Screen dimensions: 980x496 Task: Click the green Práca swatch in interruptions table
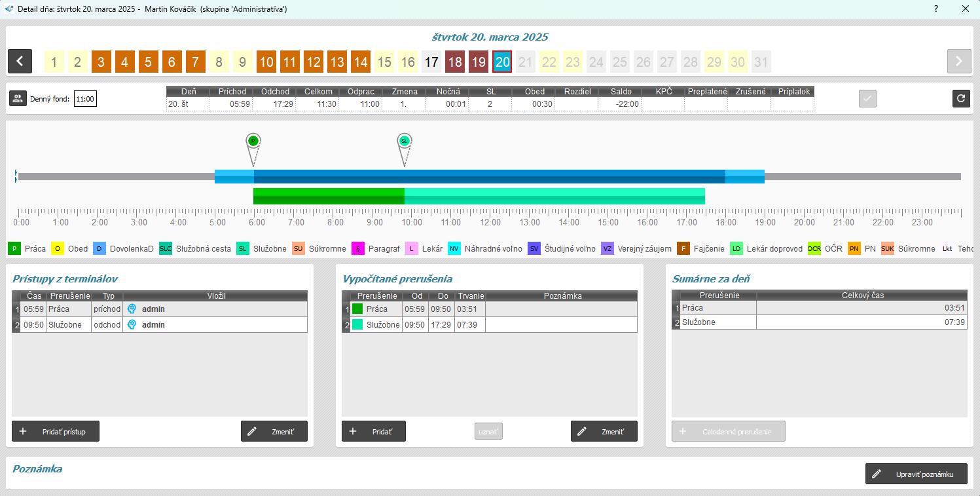click(357, 309)
